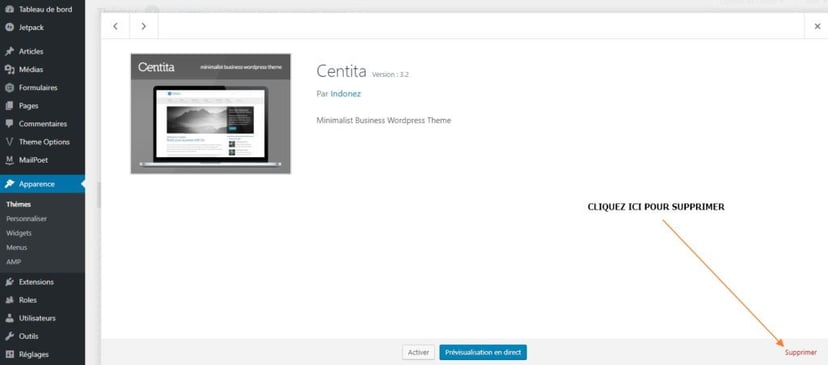Click the Apparence paintbrush icon

(9, 184)
